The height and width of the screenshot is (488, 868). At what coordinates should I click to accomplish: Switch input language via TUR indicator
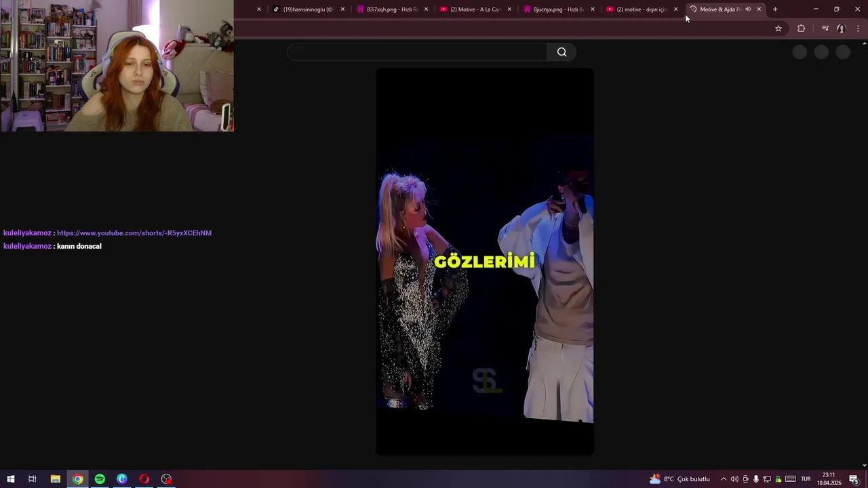[x=806, y=479]
